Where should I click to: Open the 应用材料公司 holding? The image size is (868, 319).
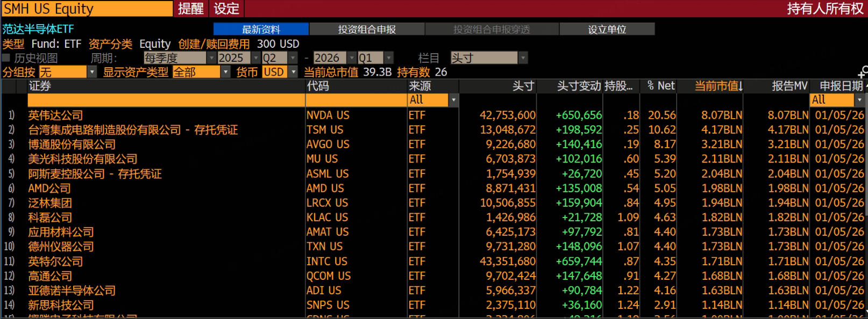click(x=61, y=232)
